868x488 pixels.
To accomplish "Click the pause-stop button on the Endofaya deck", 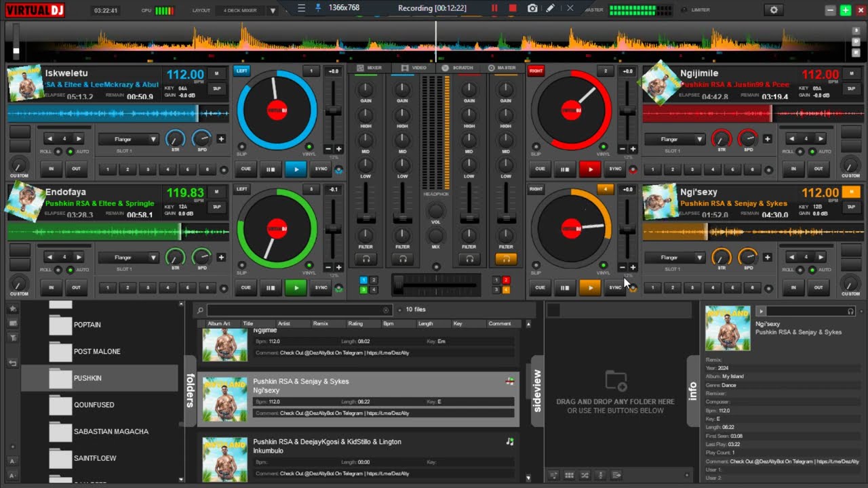I will 271,287.
